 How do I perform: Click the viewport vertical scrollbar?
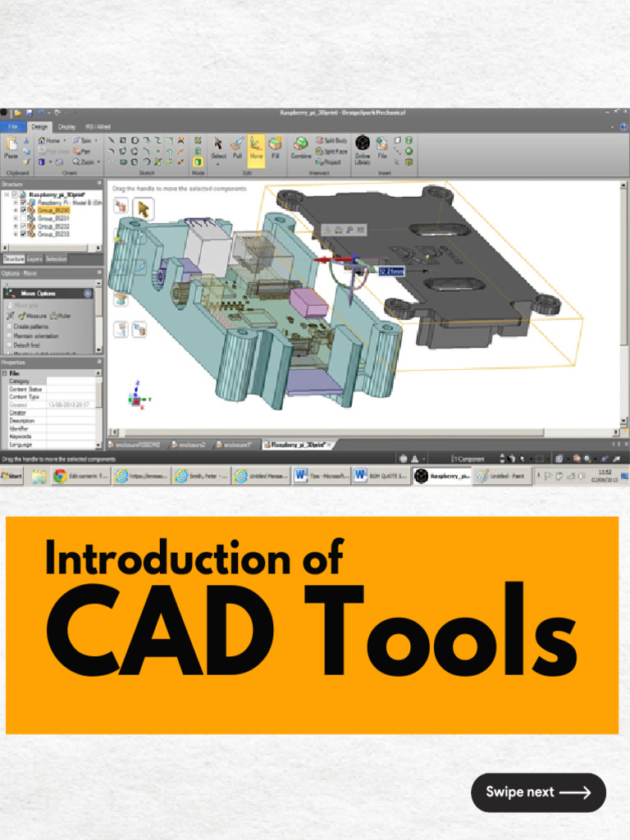623,303
